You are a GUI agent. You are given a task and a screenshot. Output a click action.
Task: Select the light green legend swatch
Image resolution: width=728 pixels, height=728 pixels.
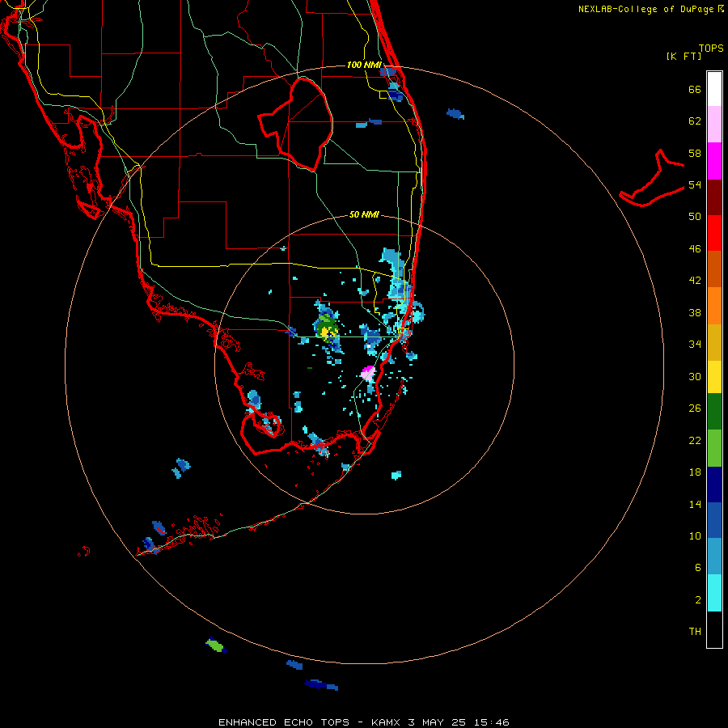pos(714,448)
